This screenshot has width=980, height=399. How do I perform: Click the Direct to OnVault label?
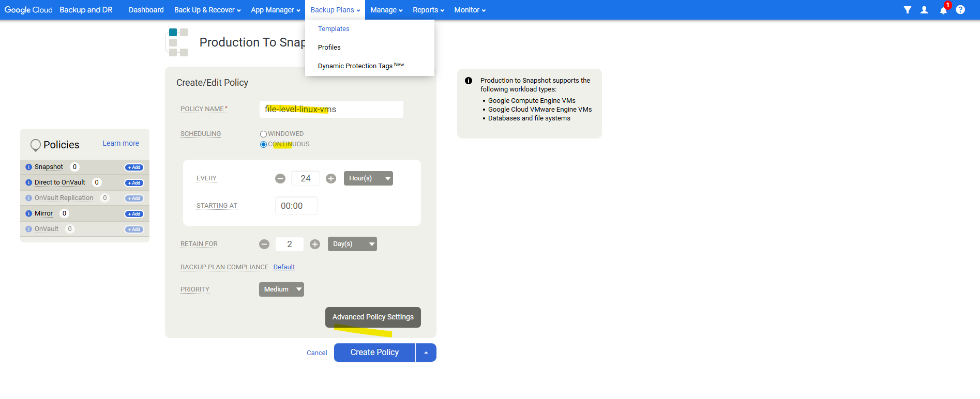[60, 182]
